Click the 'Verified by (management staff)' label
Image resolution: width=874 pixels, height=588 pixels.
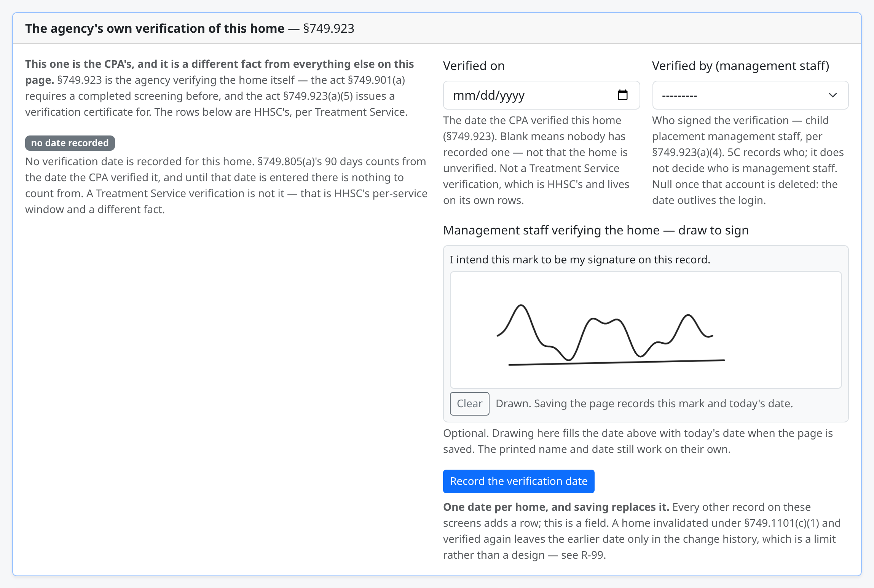[740, 66]
